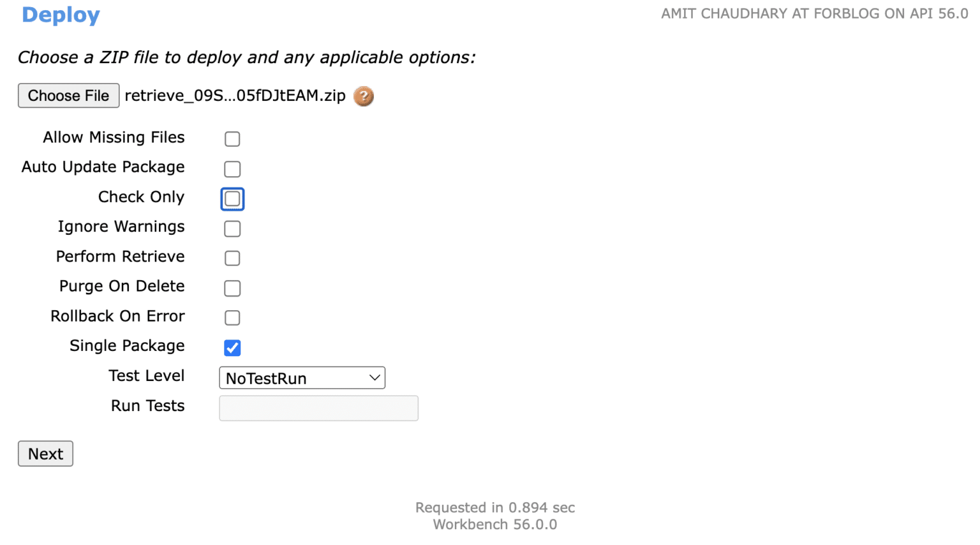Click the AMIT CHAUDHARY AT FORBLOG session text
The image size is (980, 545).
point(814,13)
